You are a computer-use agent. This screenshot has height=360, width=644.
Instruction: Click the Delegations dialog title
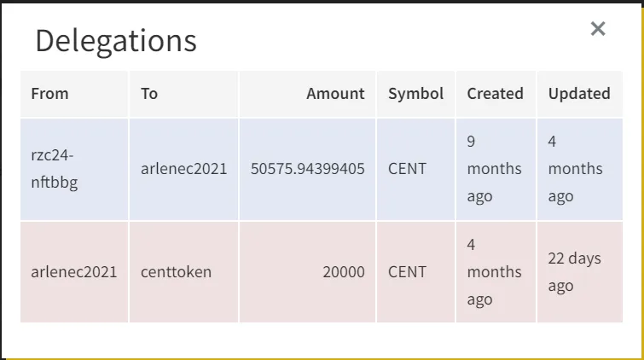pos(116,41)
